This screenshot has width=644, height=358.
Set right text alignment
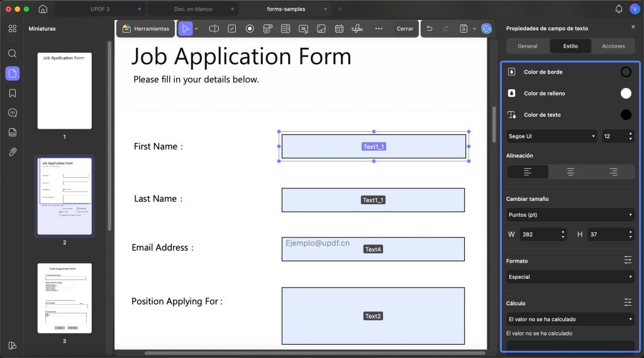tap(613, 172)
